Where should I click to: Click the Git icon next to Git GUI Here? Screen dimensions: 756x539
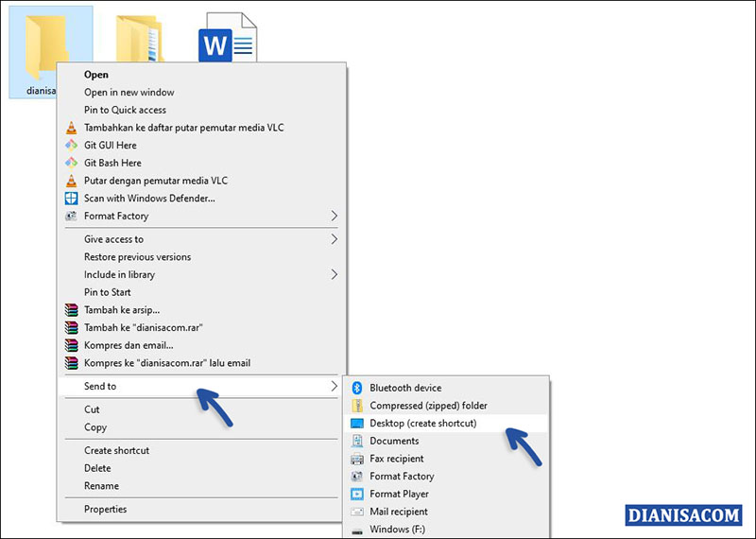(72, 146)
